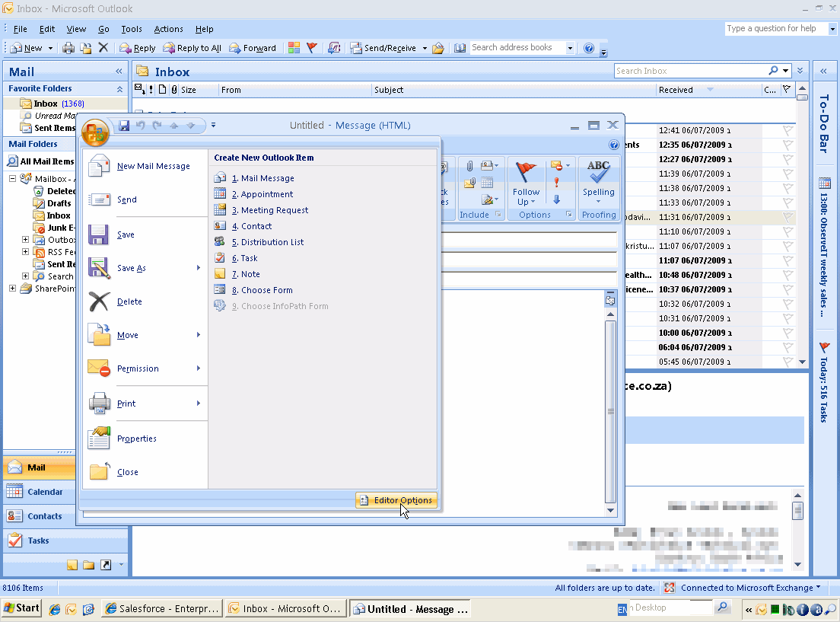This screenshot has height=622, width=840.
Task: Click the Delete X icon in Outlook toolbar
Action: click(103, 48)
